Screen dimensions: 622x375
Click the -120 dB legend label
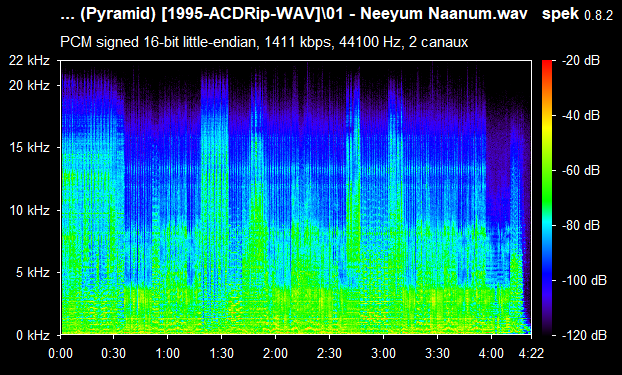point(584,335)
